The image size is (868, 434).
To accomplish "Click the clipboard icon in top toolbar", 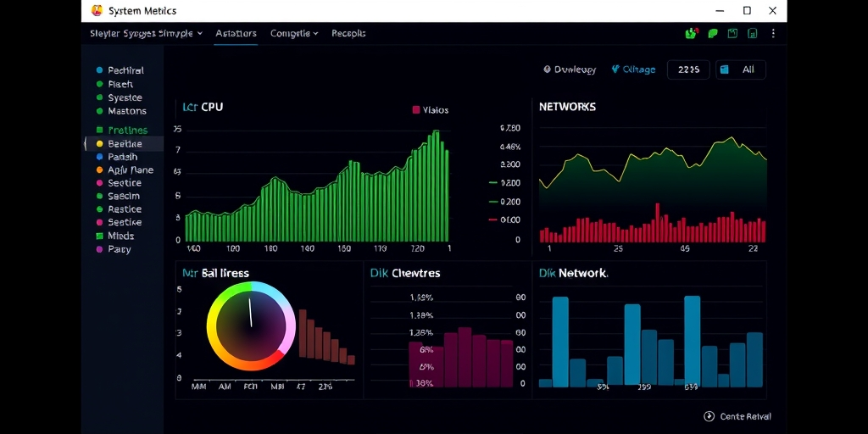I will [732, 33].
